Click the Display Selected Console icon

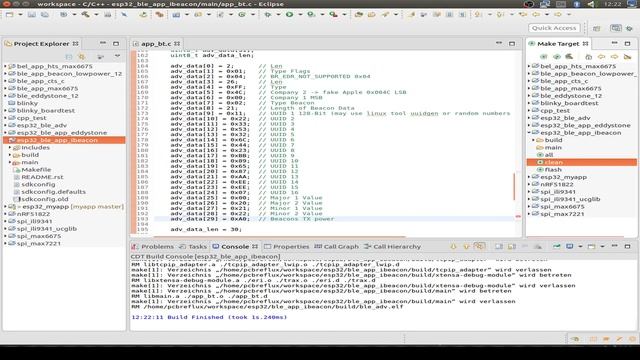pos(569,247)
